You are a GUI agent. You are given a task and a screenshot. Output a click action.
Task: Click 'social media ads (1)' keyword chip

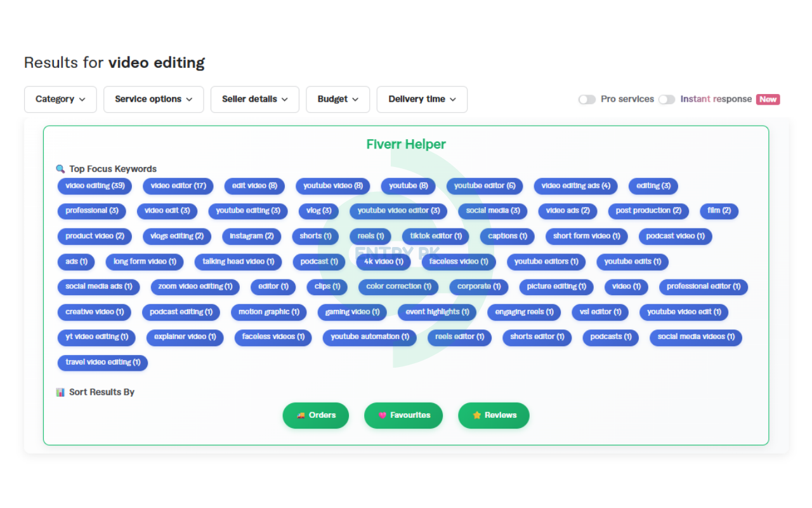[99, 286]
